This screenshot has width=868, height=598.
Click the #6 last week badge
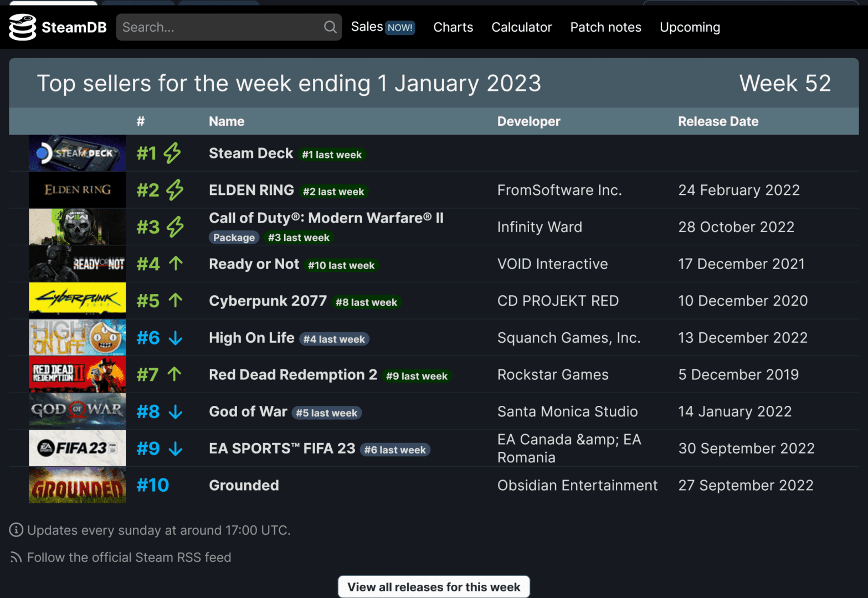tap(395, 450)
